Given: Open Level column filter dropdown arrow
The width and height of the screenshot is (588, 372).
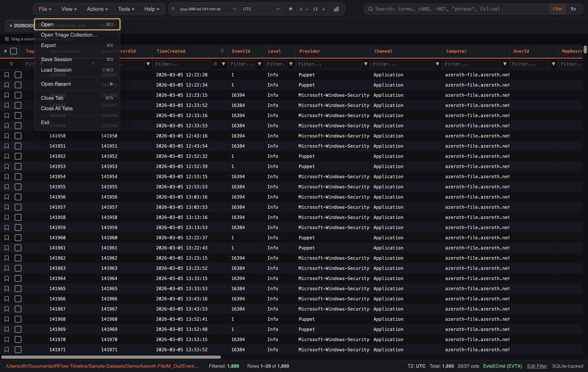Looking at the screenshot, I should (x=291, y=64).
